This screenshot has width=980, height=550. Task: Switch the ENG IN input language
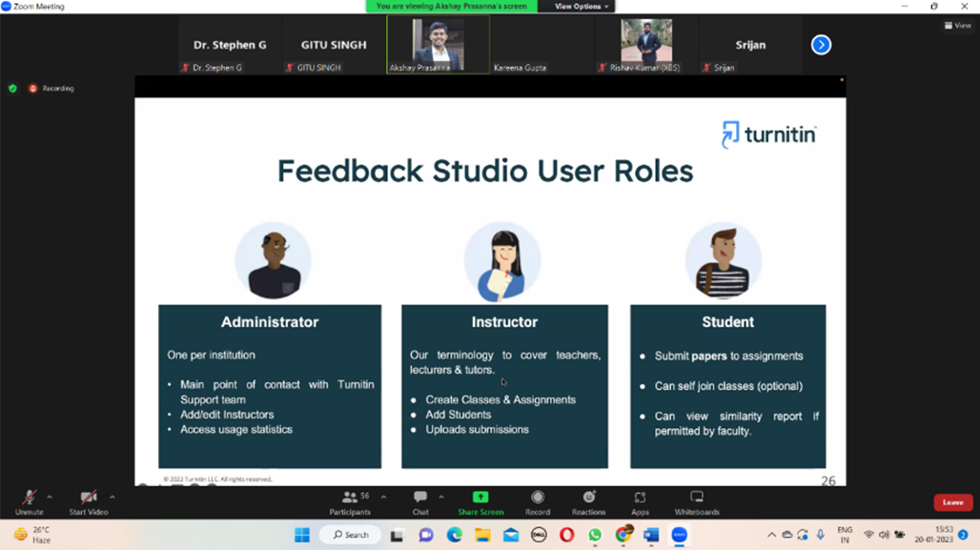pyautogui.click(x=845, y=535)
